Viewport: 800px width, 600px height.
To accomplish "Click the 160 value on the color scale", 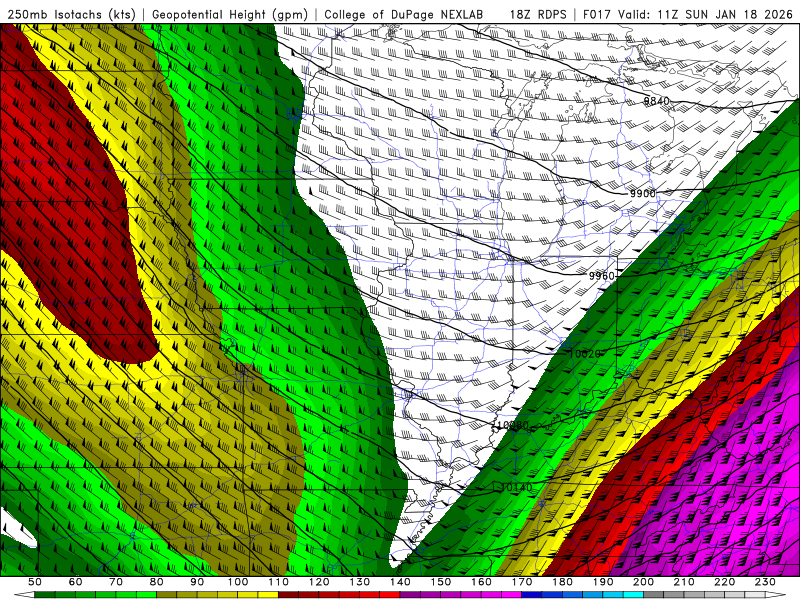I will coord(482,582).
